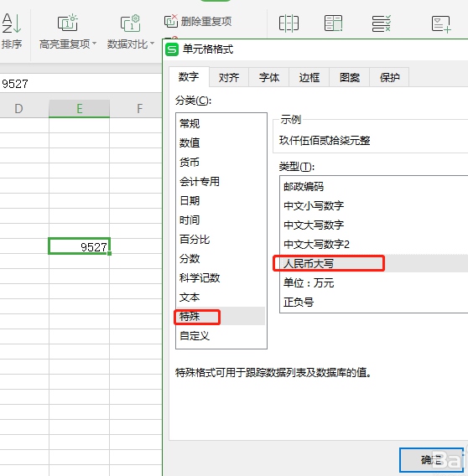
Task: Open the 字体 tab
Action: click(x=269, y=77)
